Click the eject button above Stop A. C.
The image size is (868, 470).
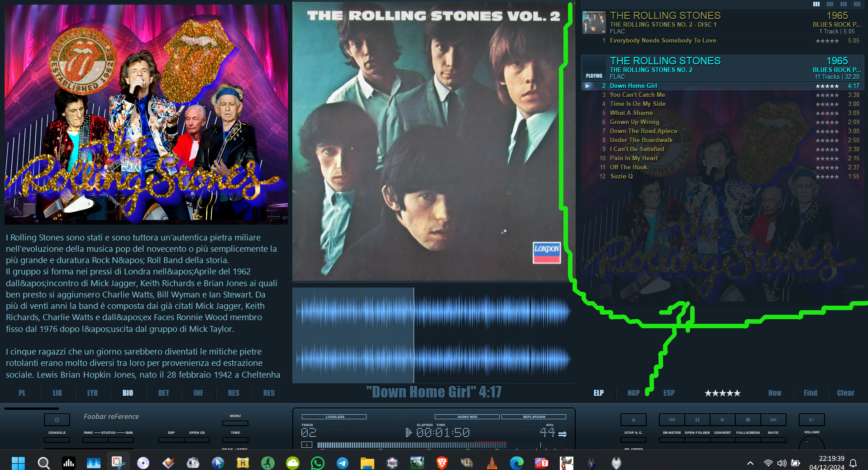tap(633, 420)
